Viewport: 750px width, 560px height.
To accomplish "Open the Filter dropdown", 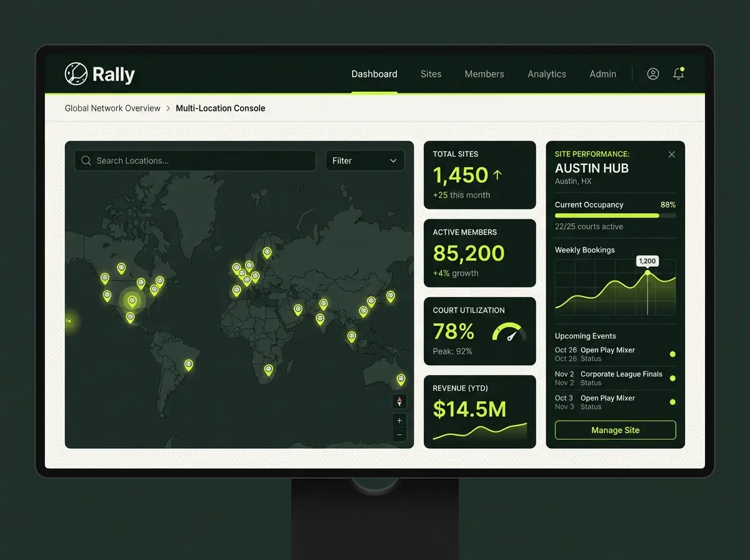I will click(x=365, y=161).
